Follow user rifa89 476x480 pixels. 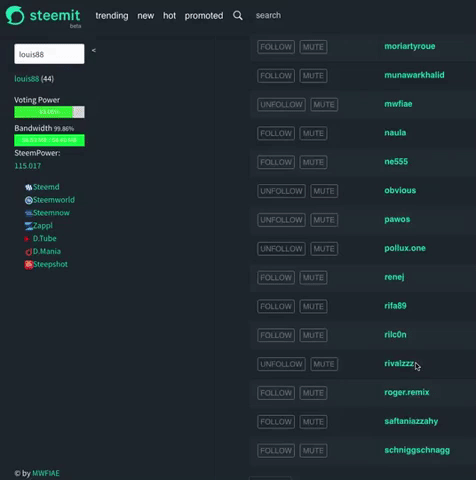coord(276,306)
